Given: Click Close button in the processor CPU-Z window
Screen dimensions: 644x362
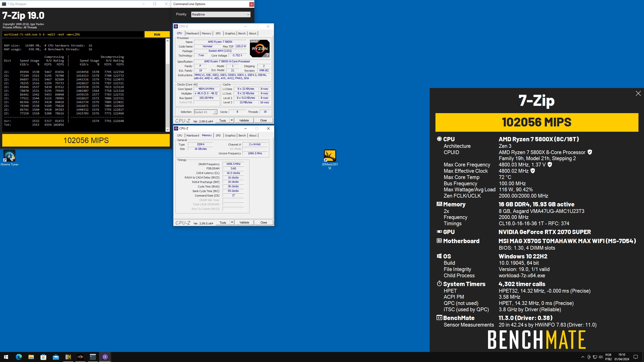Looking at the screenshot, I should [263, 120].
